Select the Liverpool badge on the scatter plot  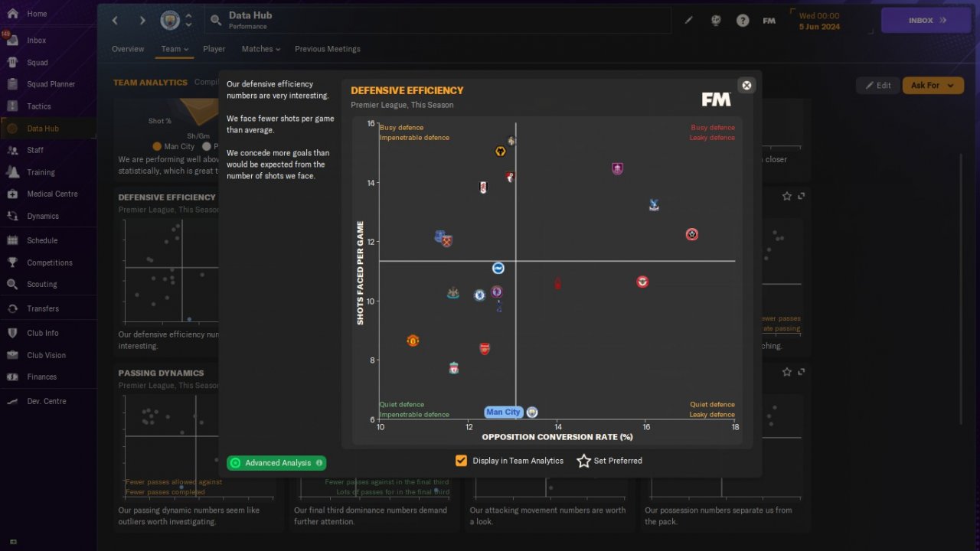(454, 368)
